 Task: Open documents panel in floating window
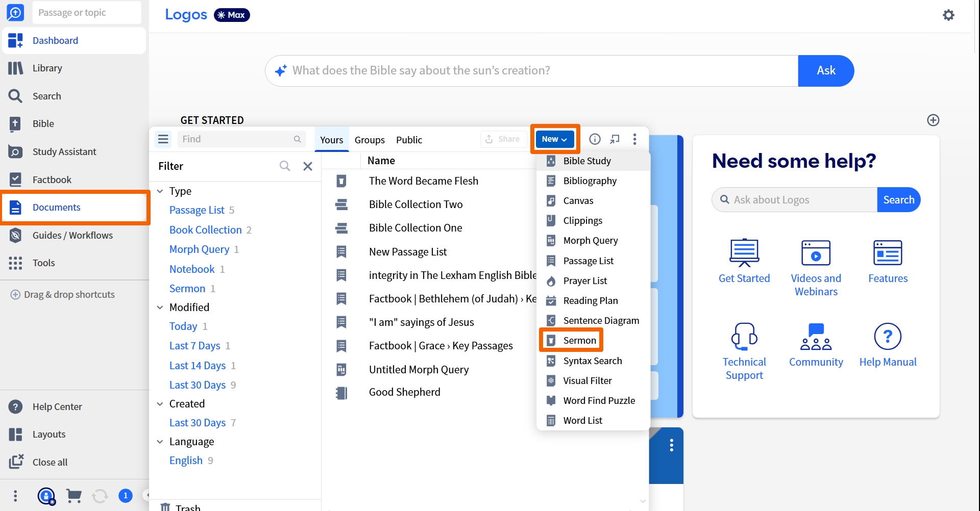[615, 139]
